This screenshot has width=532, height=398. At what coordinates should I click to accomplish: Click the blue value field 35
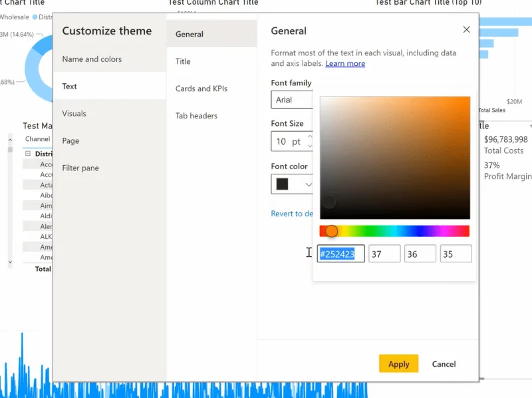coord(456,254)
